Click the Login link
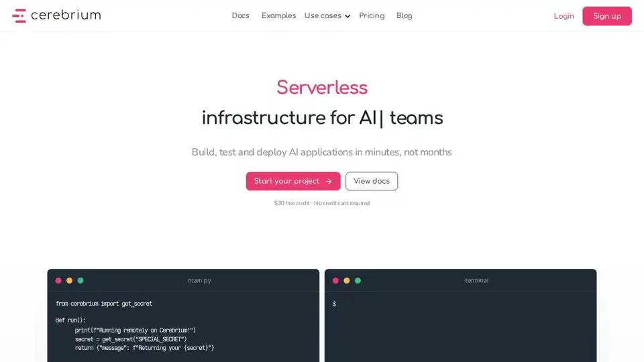Viewport: 644px width, 362px height. (x=563, y=16)
